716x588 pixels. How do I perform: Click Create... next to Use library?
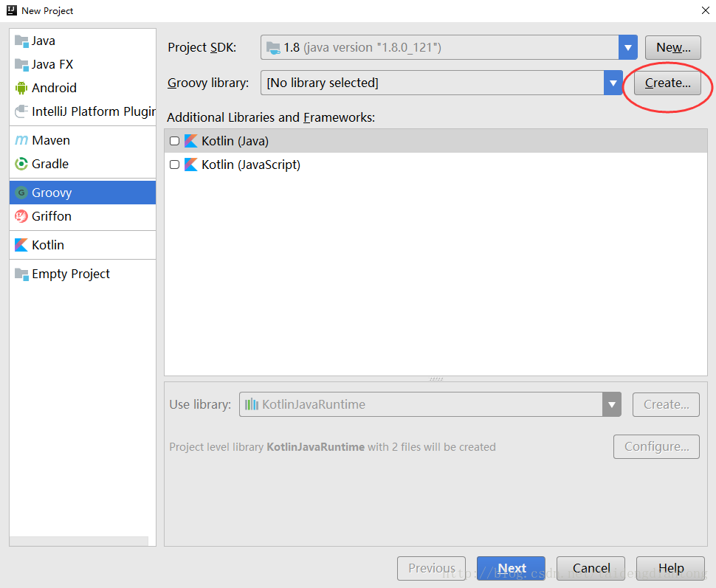click(x=666, y=404)
